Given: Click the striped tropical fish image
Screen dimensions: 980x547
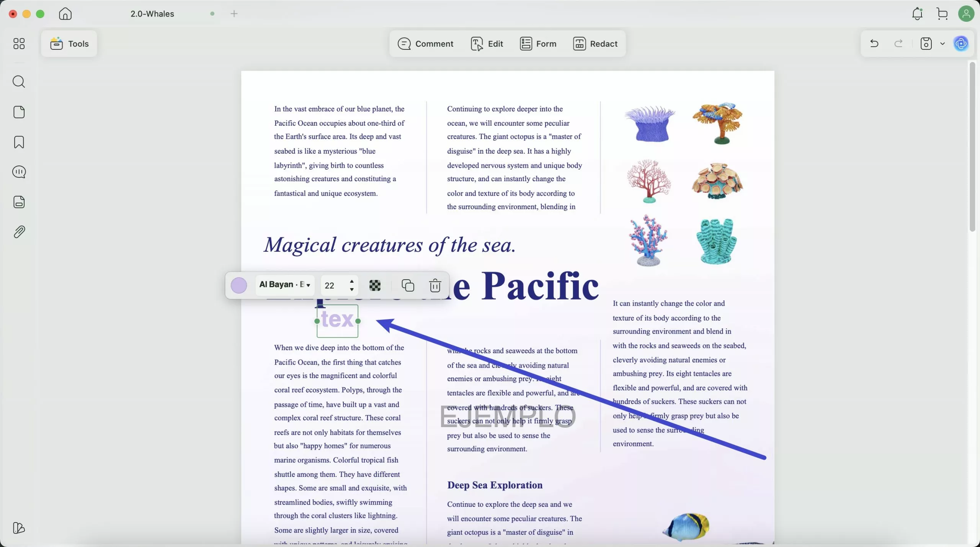Looking at the screenshot, I should [686, 527].
